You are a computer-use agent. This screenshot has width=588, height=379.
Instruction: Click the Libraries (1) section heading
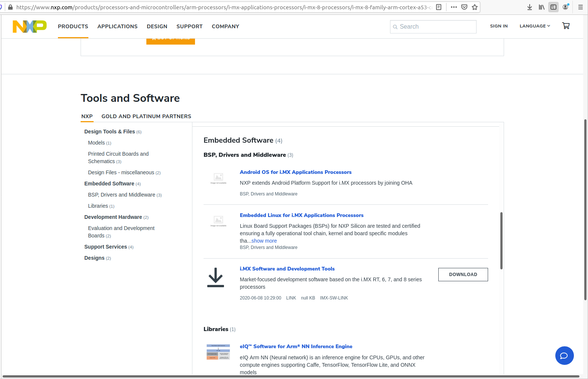point(220,329)
